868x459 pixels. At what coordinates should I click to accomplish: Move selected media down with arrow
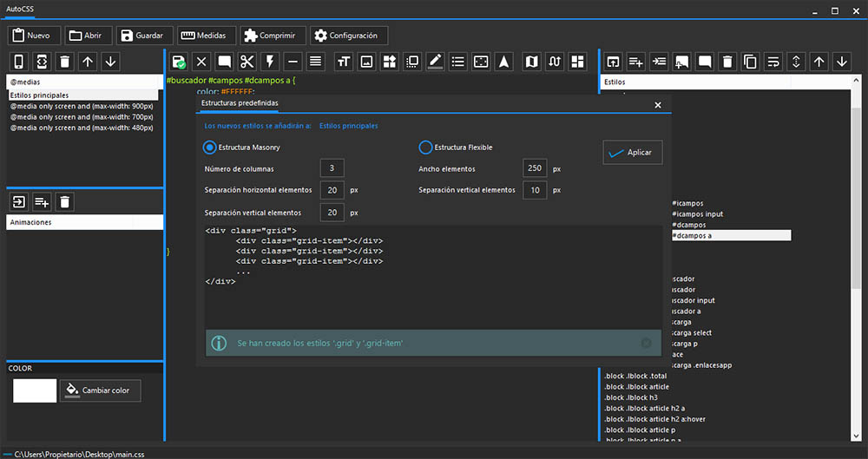[x=111, y=62]
